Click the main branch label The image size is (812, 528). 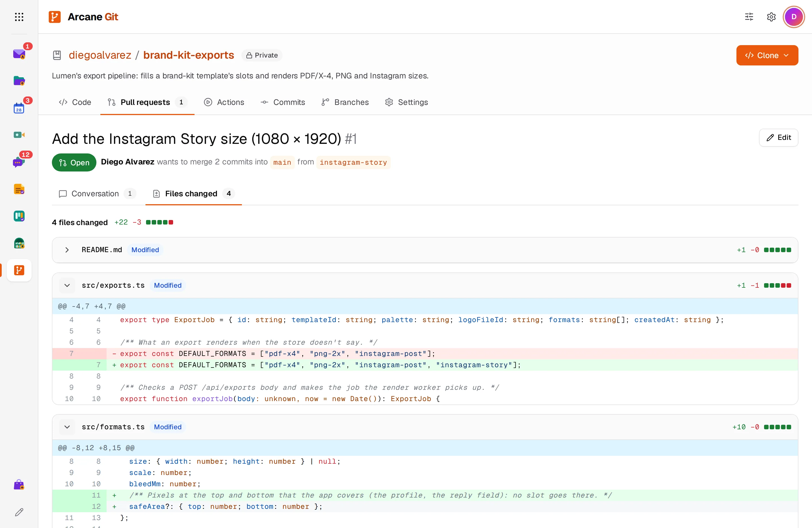pyautogui.click(x=282, y=162)
